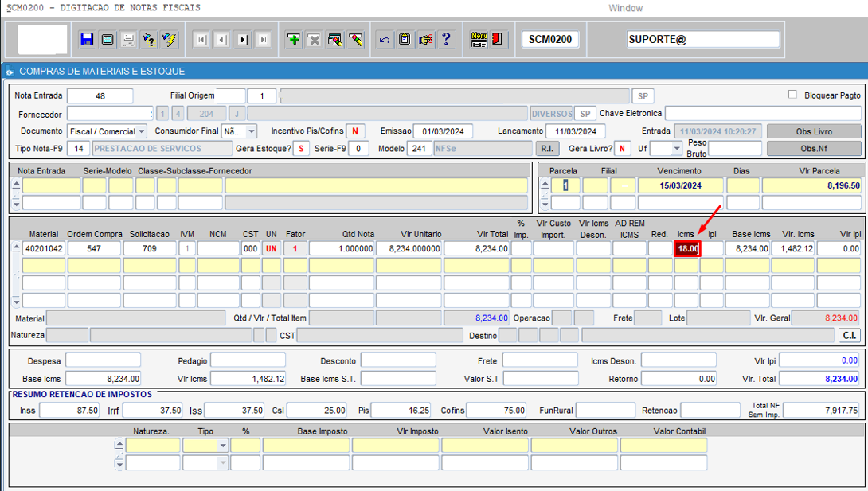868x491 pixels.
Task: Open the Tipo dropdown in the second Natureza row
Action: (x=222, y=462)
